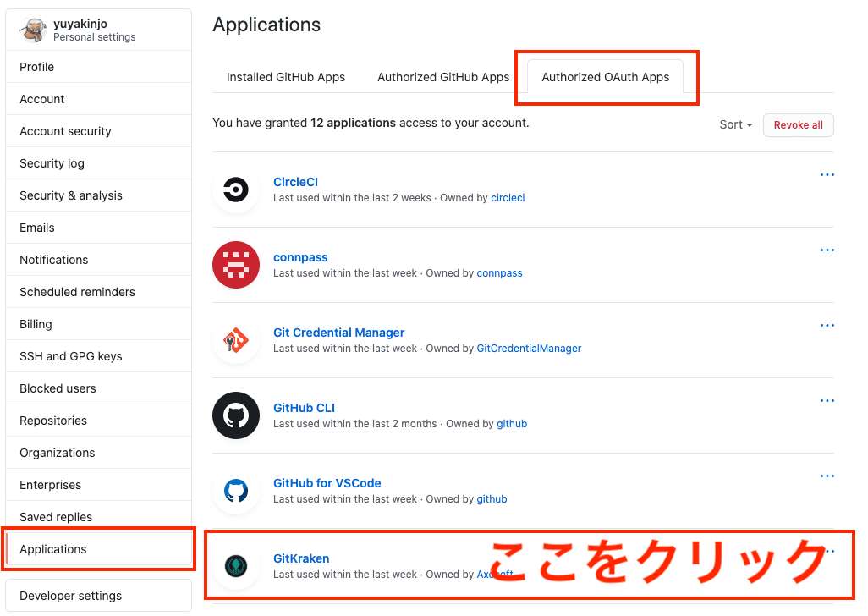The image size is (868, 616).
Task: Open Git Credential Manager three-dot menu
Action: point(827,326)
